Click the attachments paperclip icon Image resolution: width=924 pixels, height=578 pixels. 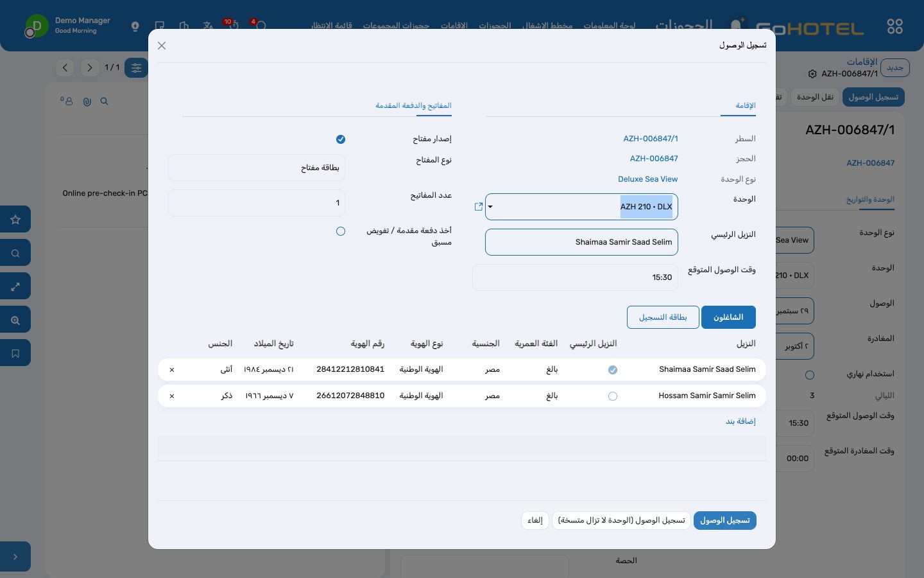coord(87,101)
